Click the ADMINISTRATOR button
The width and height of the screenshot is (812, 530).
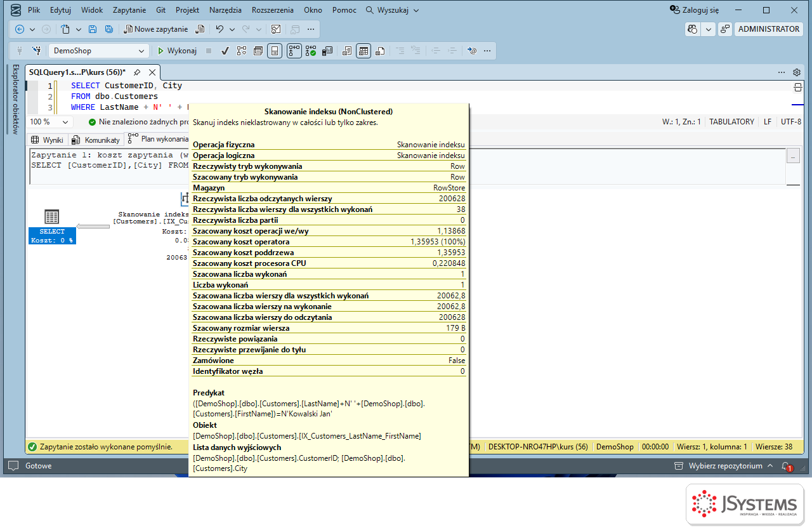[x=769, y=29]
